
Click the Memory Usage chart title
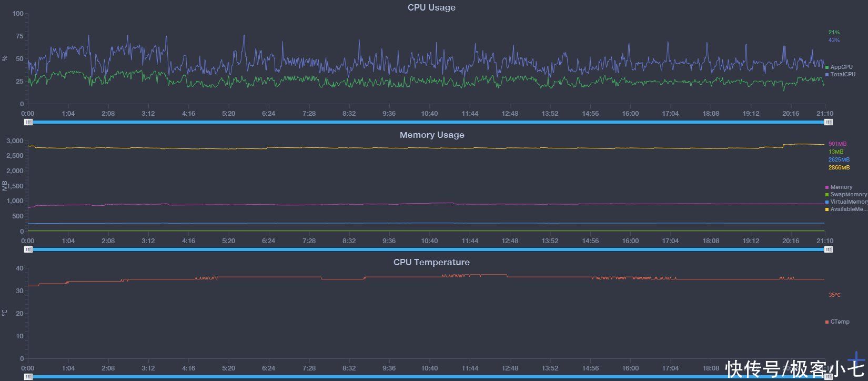click(432, 135)
